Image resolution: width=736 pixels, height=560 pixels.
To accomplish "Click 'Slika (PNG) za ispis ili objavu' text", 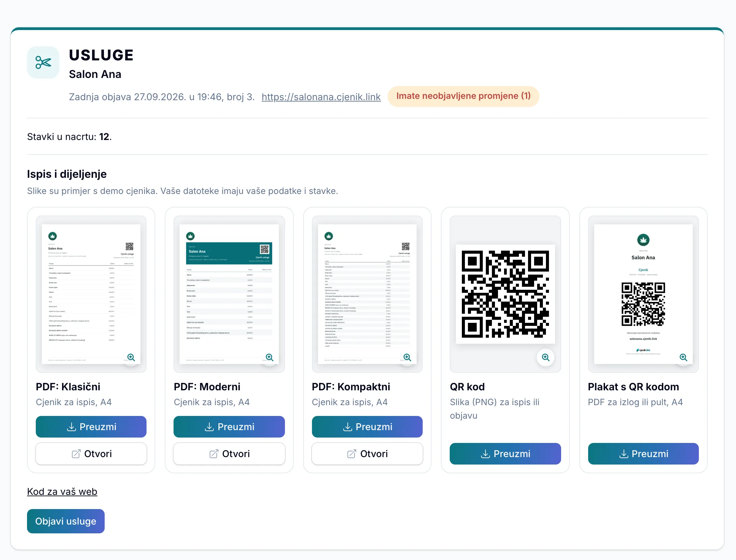I will click(x=495, y=409).
